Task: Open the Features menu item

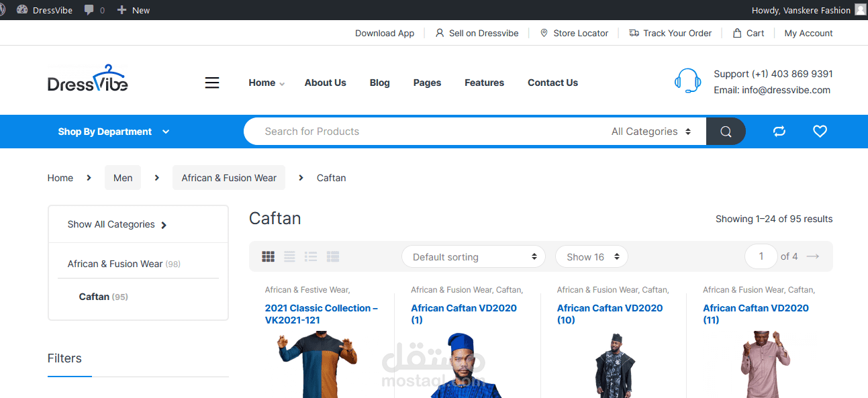Action: coord(484,83)
